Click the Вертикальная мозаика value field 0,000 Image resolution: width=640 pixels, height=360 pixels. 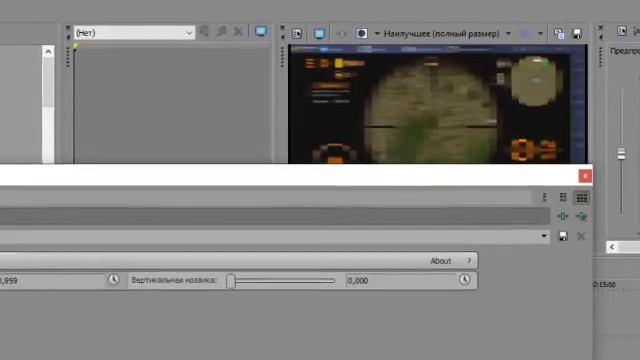tap(401, 280)
